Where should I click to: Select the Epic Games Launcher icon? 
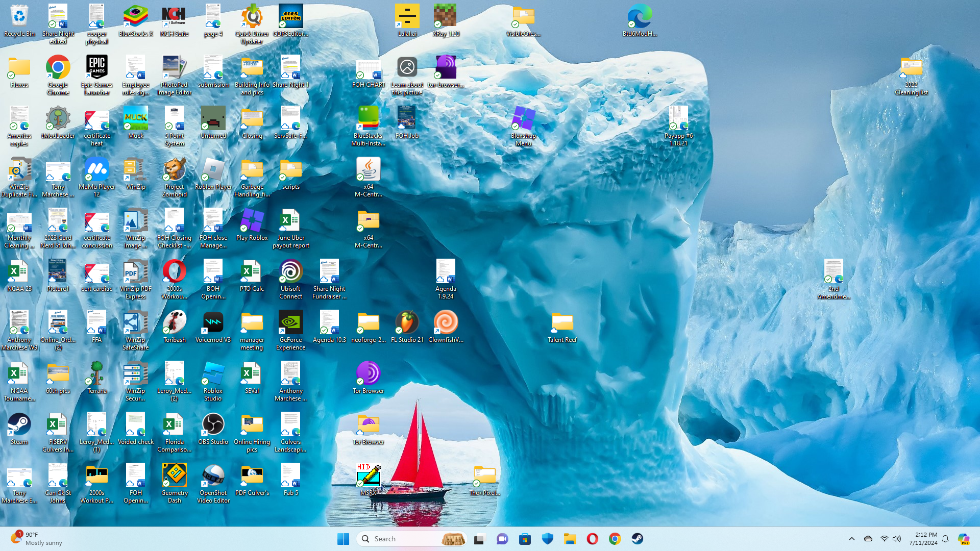(x=96, y=67)
